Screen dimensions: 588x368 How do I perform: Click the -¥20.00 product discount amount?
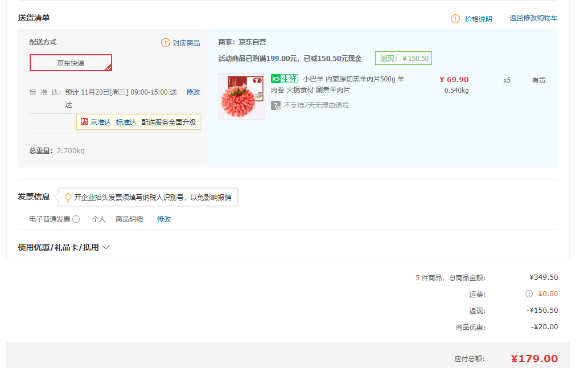point(545,327)
